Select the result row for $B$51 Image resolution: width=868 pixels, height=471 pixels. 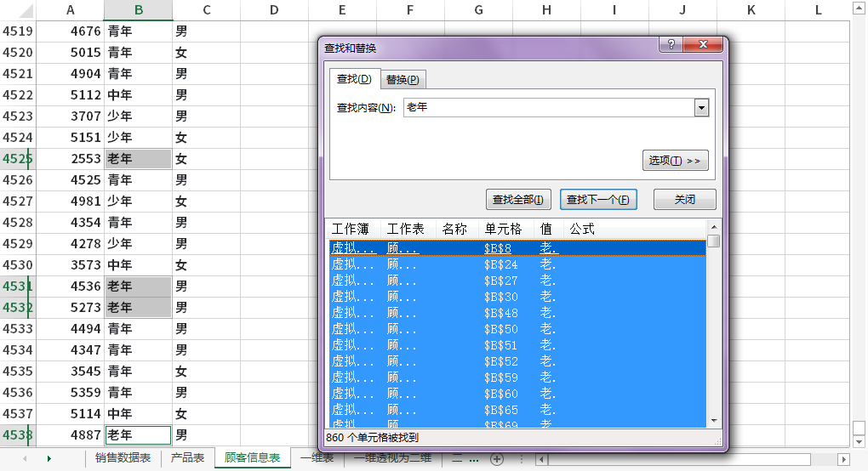coord(517,345)
